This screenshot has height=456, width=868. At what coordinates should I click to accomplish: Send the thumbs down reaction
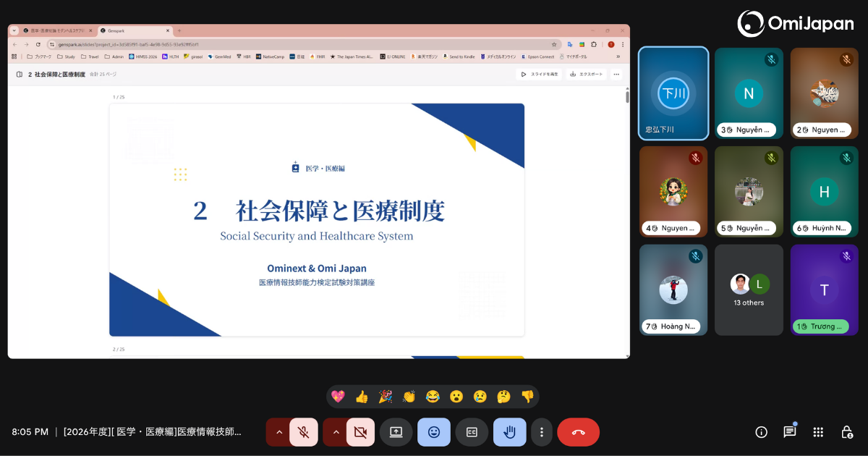[x=527, y=397]
